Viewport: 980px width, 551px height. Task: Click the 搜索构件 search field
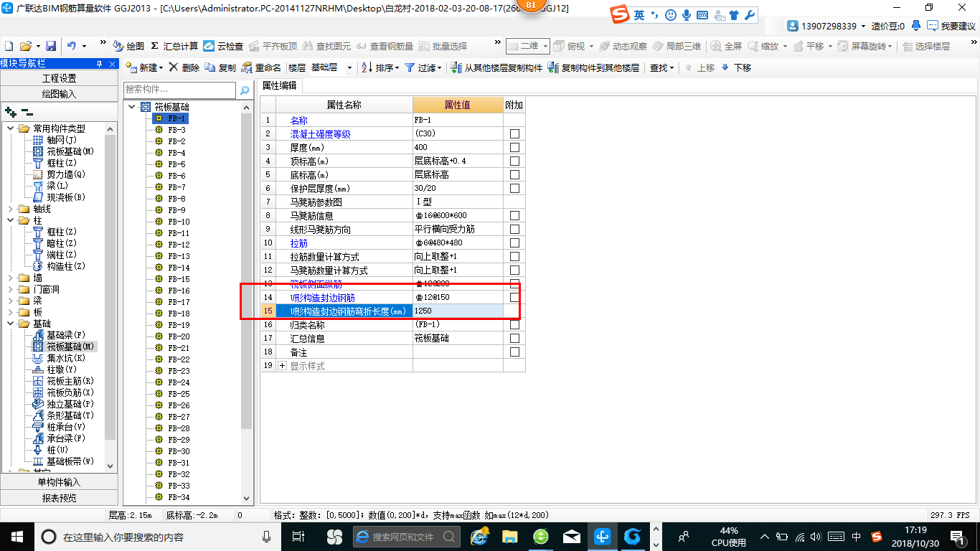[x=179, y=90]
